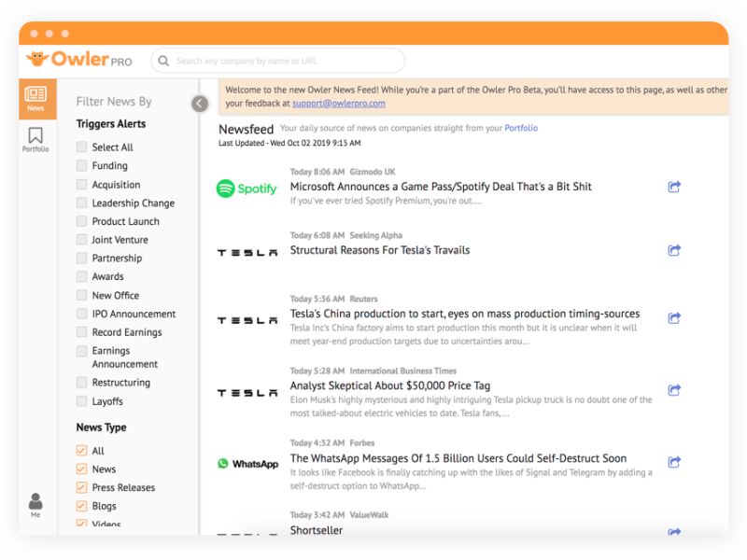Open the support@owlerpro.com email link
The width and height of the screenshot is (747, 560).
[339, 104]
